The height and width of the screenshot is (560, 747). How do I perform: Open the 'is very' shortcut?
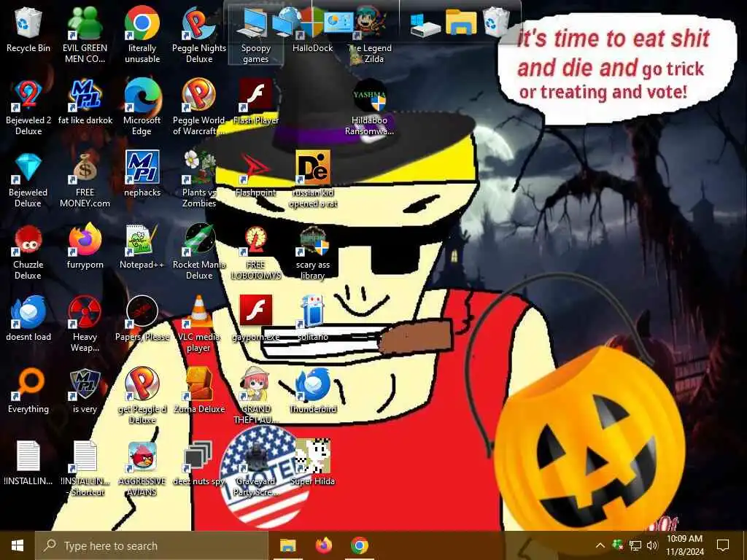pyautogui.click(x=85, y=391)
